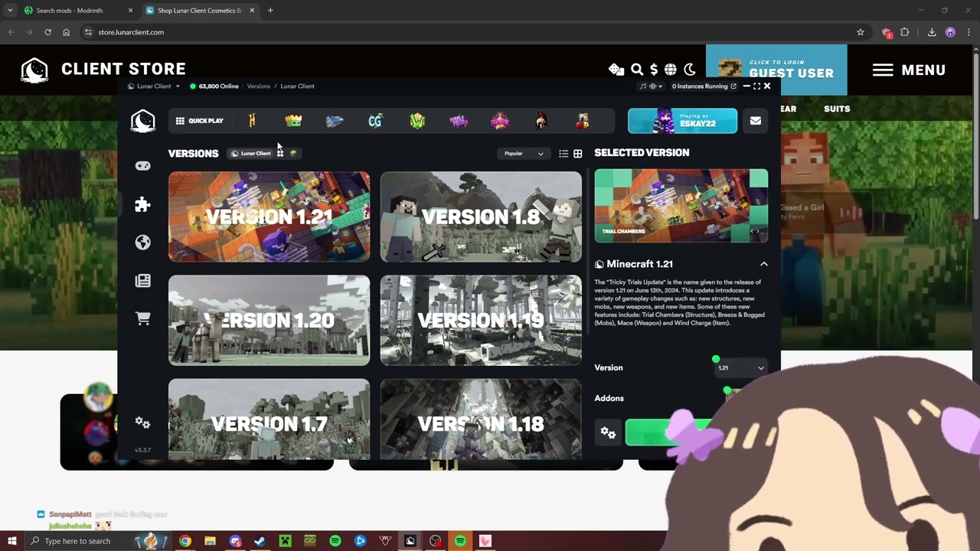Select the Lunar Client filter chip beside Versions
Viewport: 980px width, 551px height.
point(251,154)
